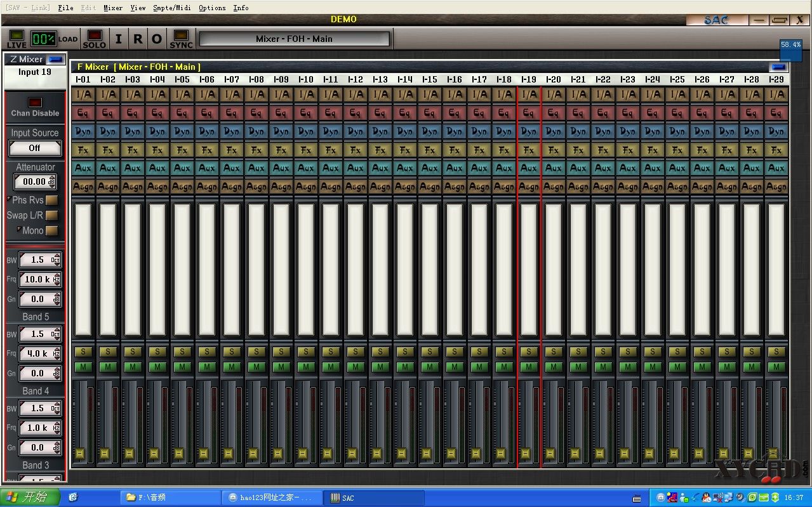The image size is (812, 507).
Task: Open the Options menu
Action: [212, 8]
